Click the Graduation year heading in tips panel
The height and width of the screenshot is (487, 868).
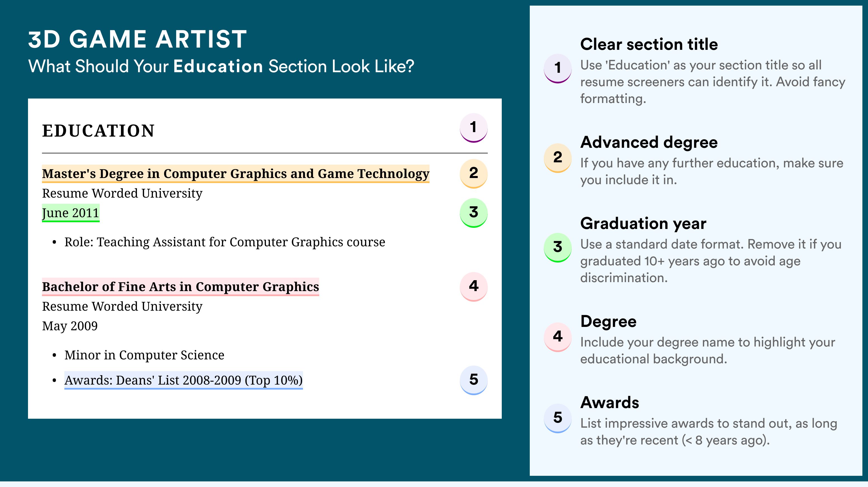pyautogui.click(x=643, y=223)
